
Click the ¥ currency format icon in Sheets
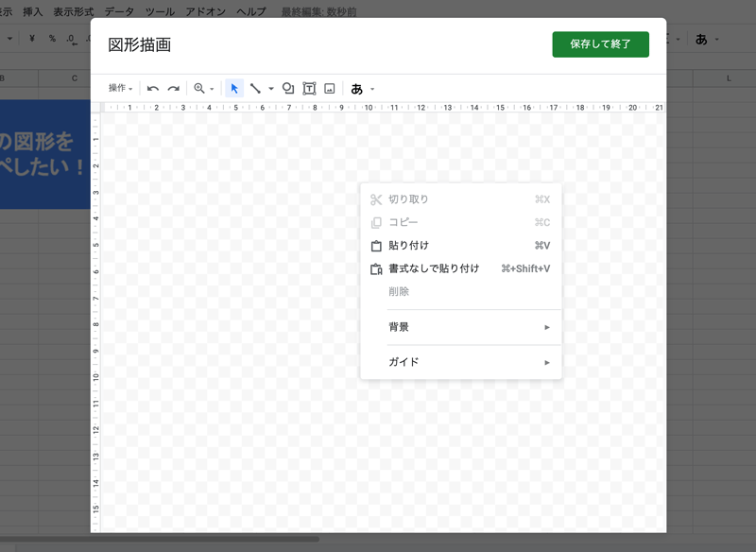(x=32, y=39)
